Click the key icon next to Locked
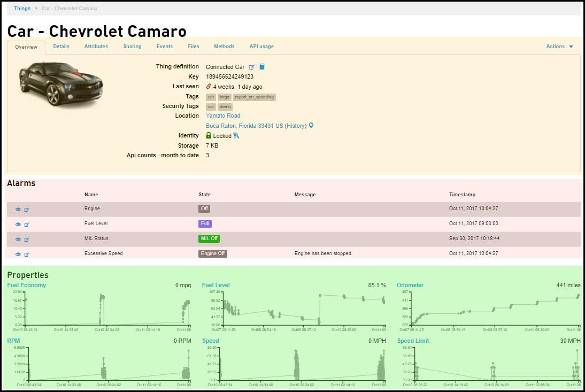Screen dimensions: 585x392 (x=236, y=136)
